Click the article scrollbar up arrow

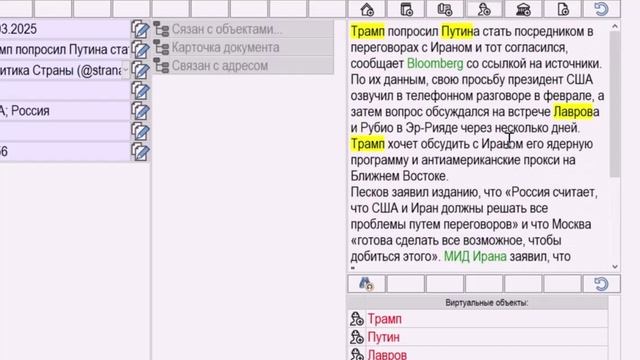(x=615, y=27)
